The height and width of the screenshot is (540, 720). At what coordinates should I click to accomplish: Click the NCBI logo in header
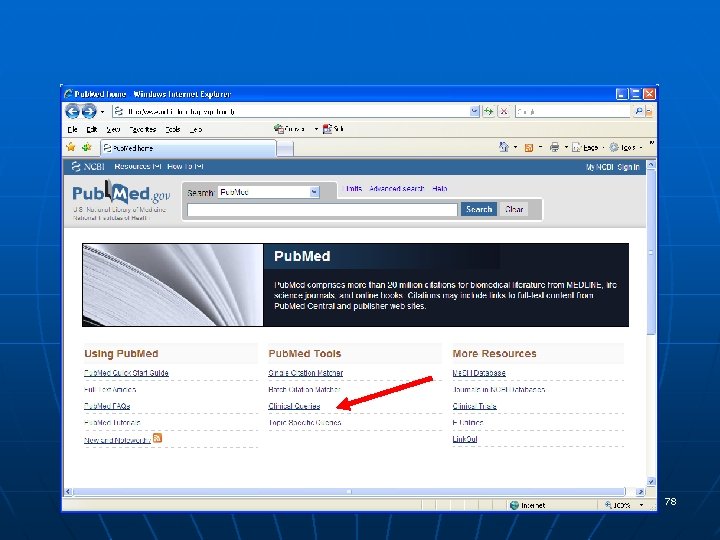point(88,166)
